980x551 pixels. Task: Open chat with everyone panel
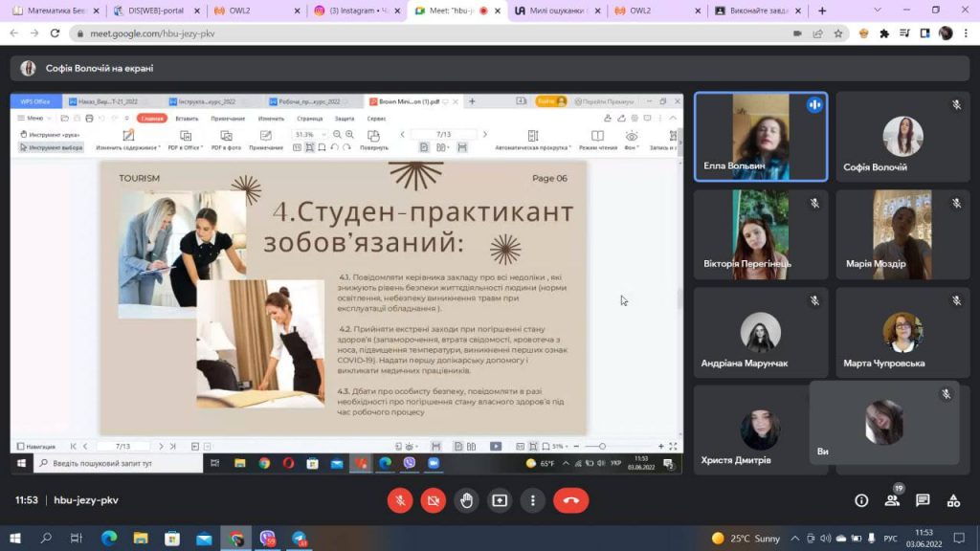point(923,500)
